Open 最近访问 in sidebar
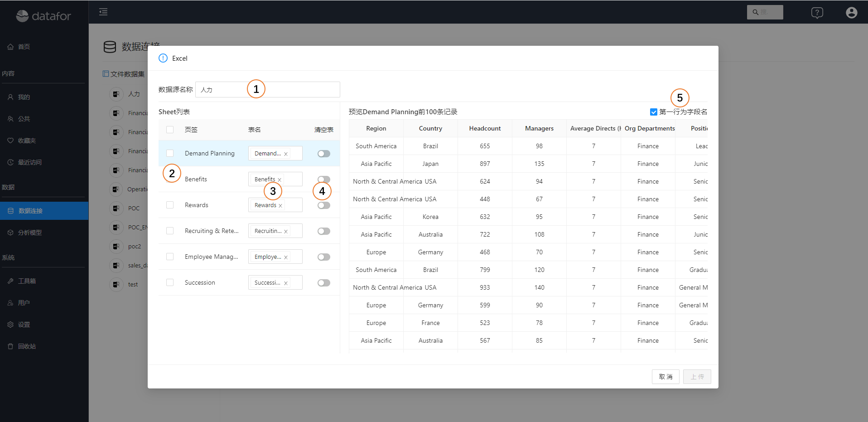 (x=29, y=162)
